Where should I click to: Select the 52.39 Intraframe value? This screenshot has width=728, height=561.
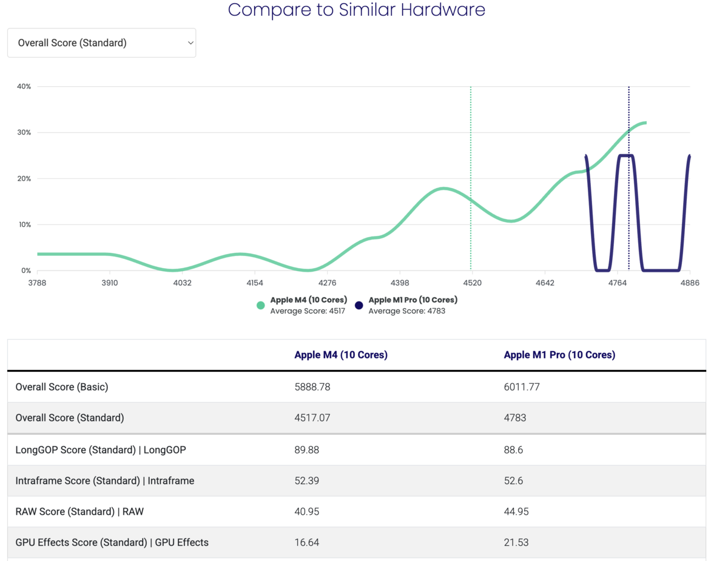307,481
